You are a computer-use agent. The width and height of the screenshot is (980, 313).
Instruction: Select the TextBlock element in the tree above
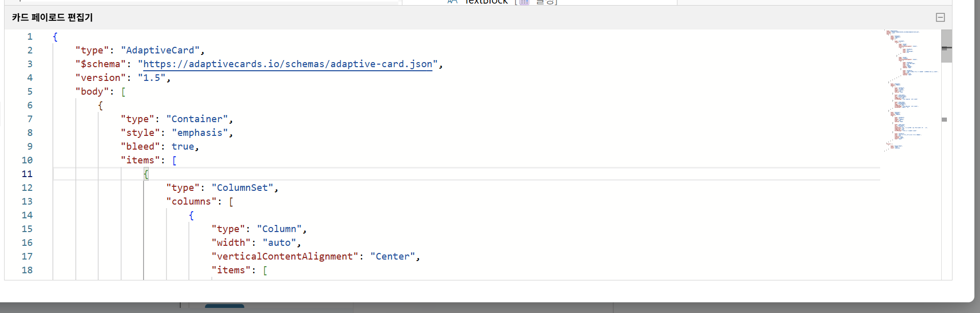[486, 2]
